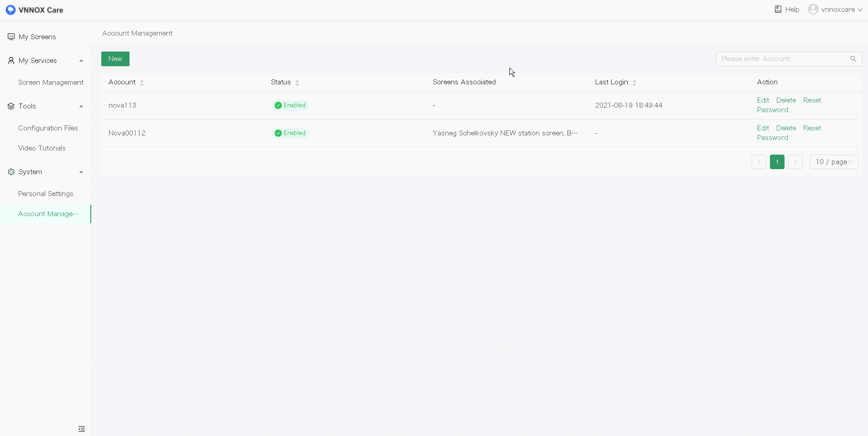Open Configuration Files page

point(48,128)
